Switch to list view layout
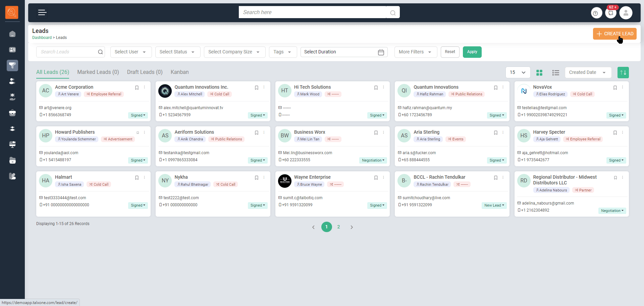Screen dimensions: 644x306 tap(555, 73)
